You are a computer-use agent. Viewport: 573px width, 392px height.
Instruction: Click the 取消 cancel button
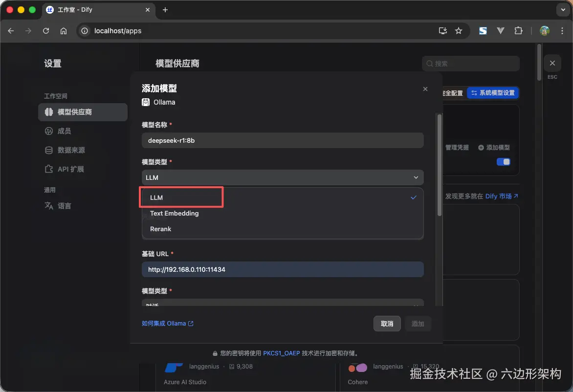pos(387,324)
